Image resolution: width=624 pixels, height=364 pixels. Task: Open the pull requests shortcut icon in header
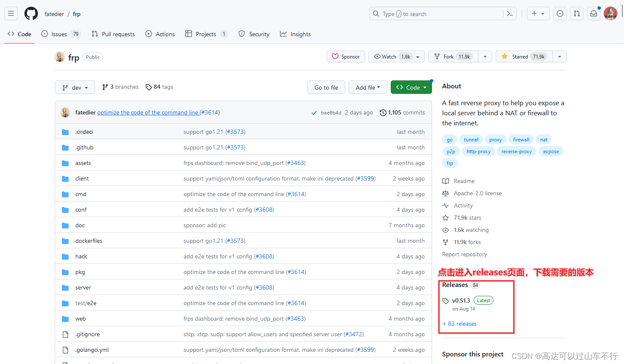[577, 13]
